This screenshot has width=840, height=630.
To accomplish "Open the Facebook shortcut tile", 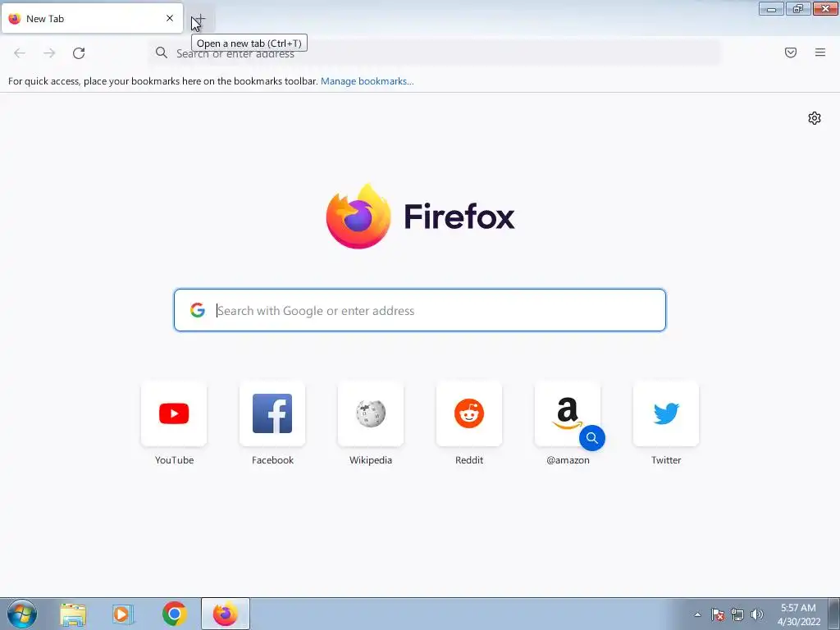I will [272, 413].
